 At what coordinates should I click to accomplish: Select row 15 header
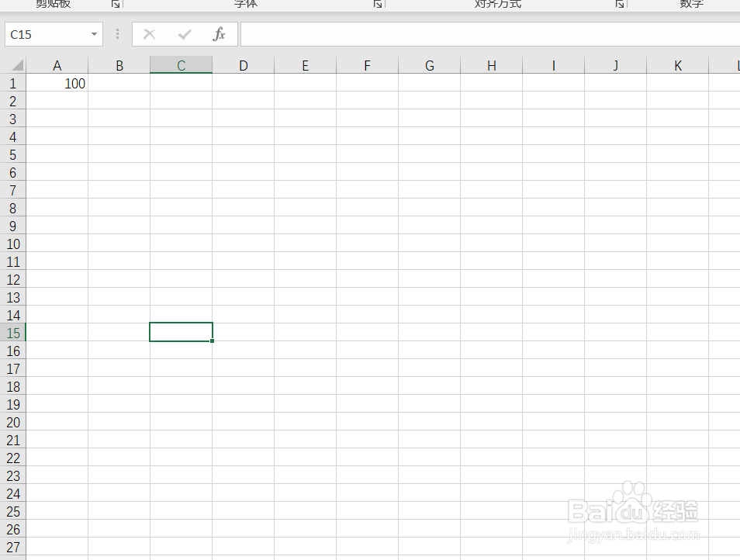click(12, 333)
